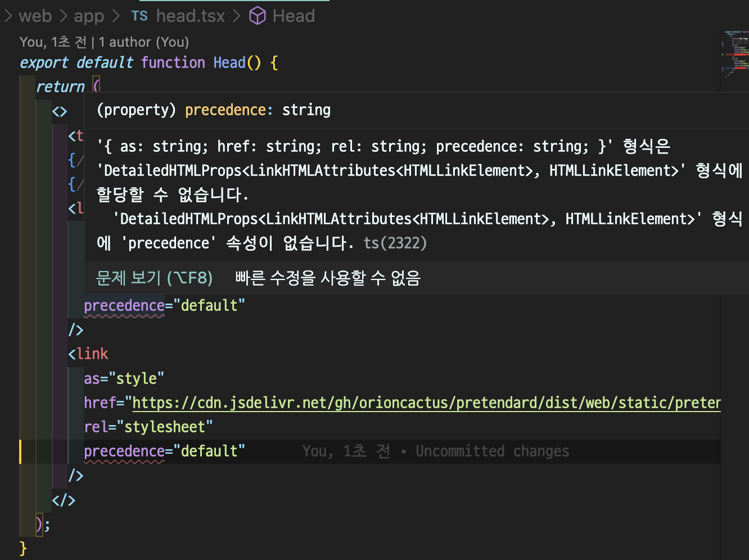Screen dimensions: 749x560
Task: Click the 'app' breadcrumb segment
Action: (x=89, y=16)
